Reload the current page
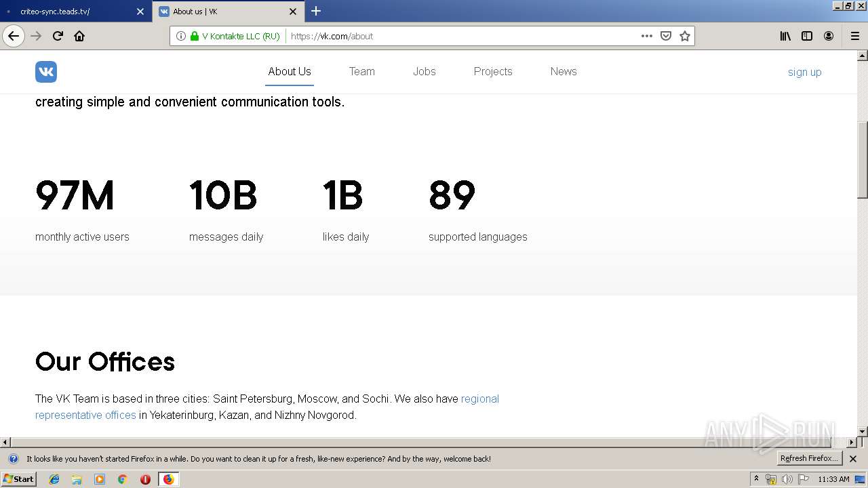 [58, 36]
